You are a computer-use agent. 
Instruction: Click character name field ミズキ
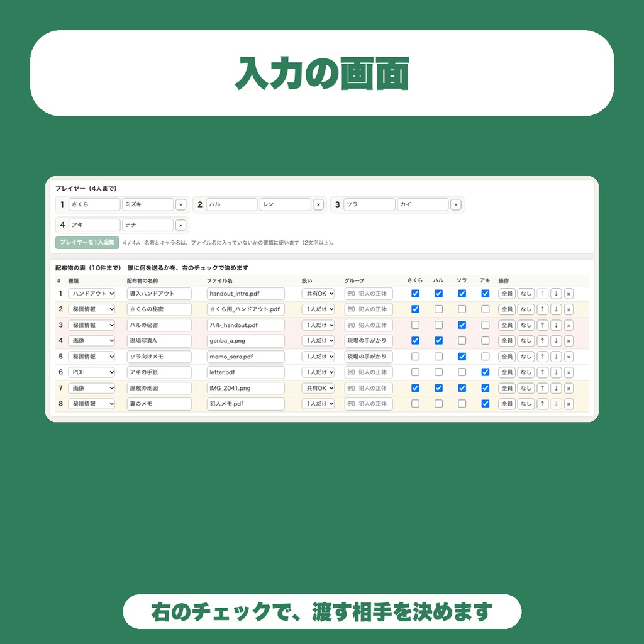[148, 204]
